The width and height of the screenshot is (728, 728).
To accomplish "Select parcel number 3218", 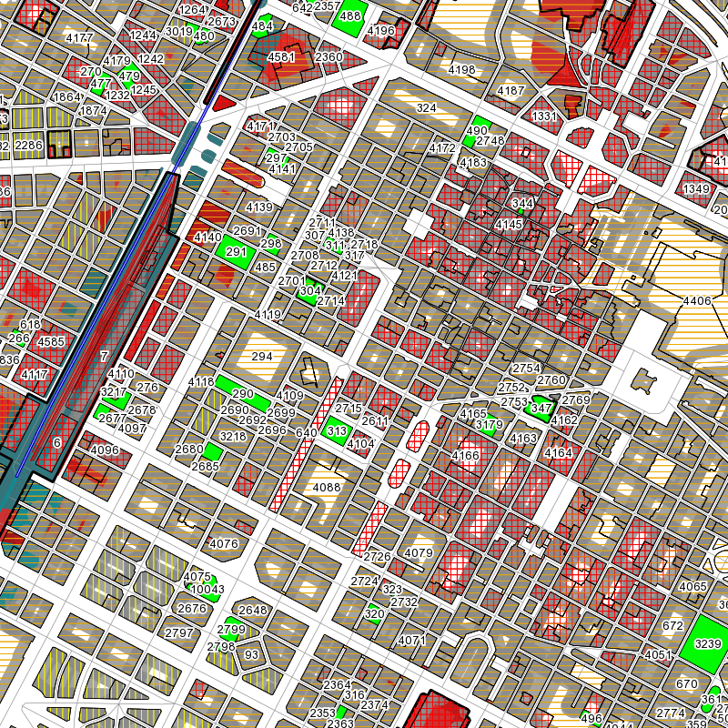I will click(x=233, y=437).
